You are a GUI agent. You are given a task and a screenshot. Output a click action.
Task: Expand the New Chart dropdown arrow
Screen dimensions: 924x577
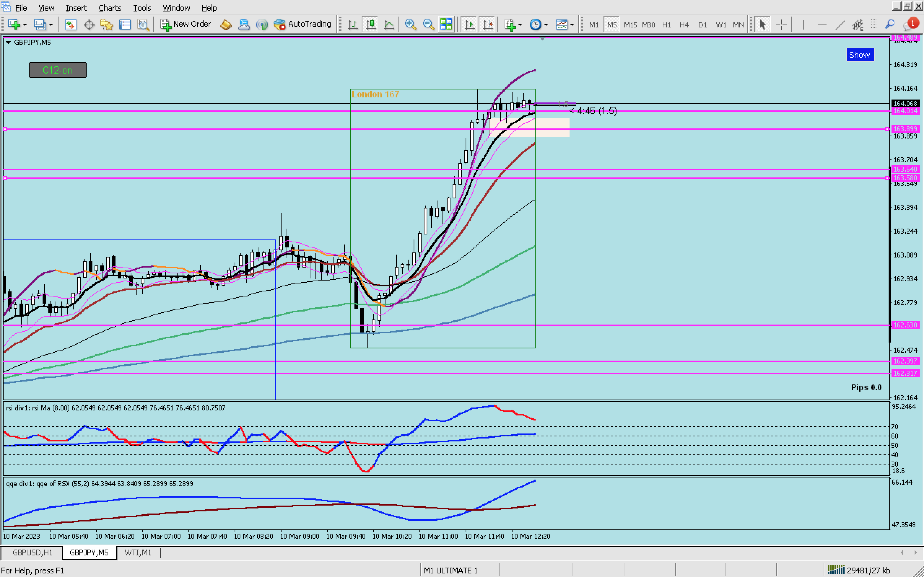pos(25,25)
